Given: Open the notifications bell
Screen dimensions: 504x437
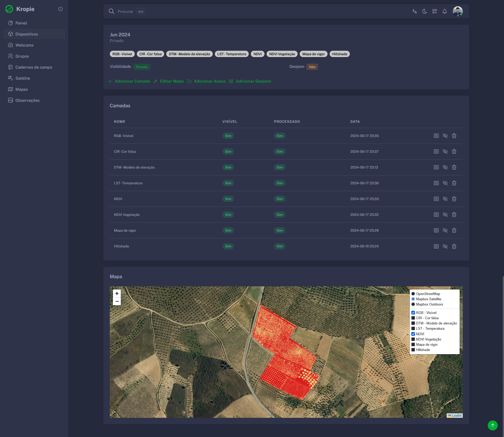Looking at the screenshot, I should (444, 11).
